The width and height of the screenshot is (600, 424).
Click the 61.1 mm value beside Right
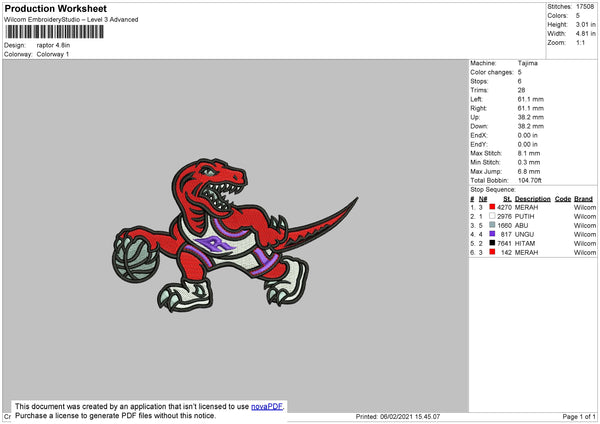point(531,108)
